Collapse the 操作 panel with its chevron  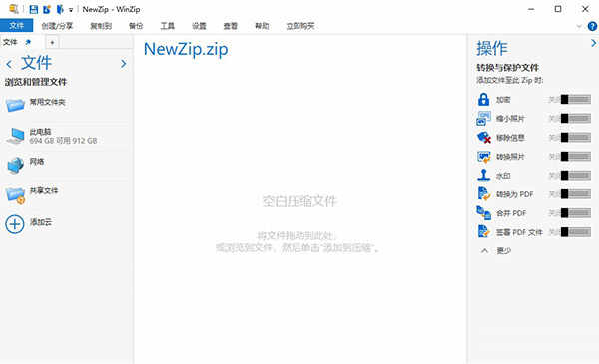click(593, 43)
